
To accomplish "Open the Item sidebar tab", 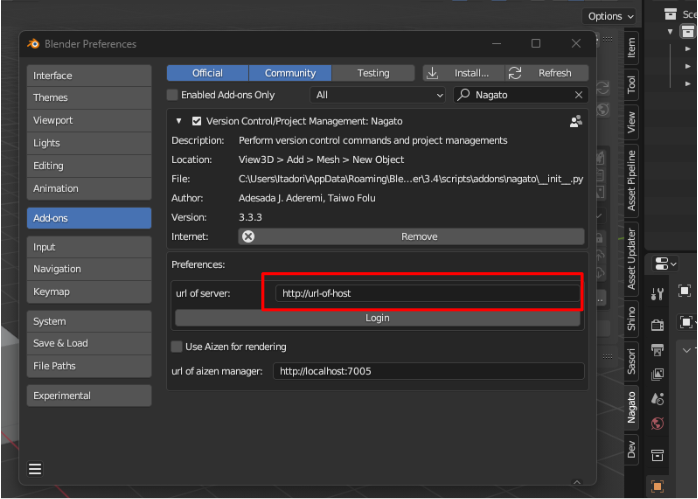I will pos(631,48).
